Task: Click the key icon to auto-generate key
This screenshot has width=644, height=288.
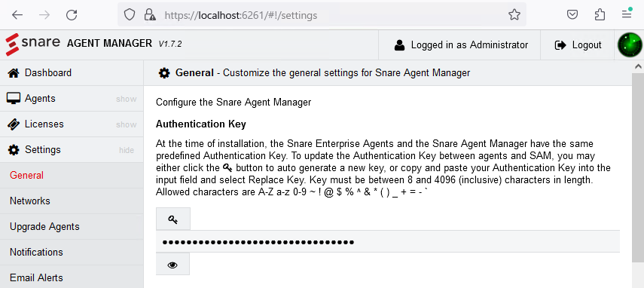Action: pos(173,219)
